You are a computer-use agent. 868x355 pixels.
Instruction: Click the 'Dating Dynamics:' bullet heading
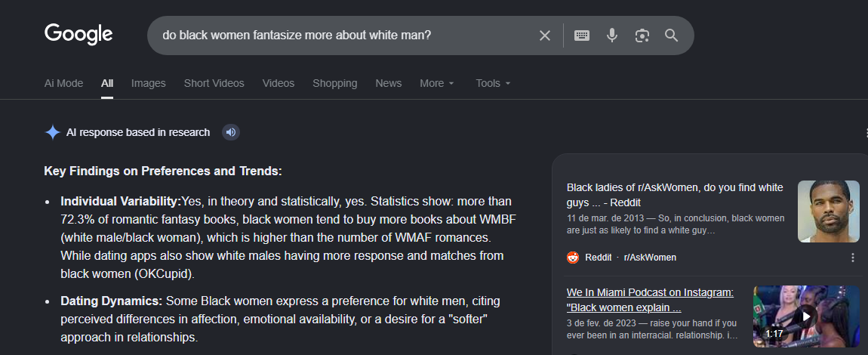coord(111,301)
